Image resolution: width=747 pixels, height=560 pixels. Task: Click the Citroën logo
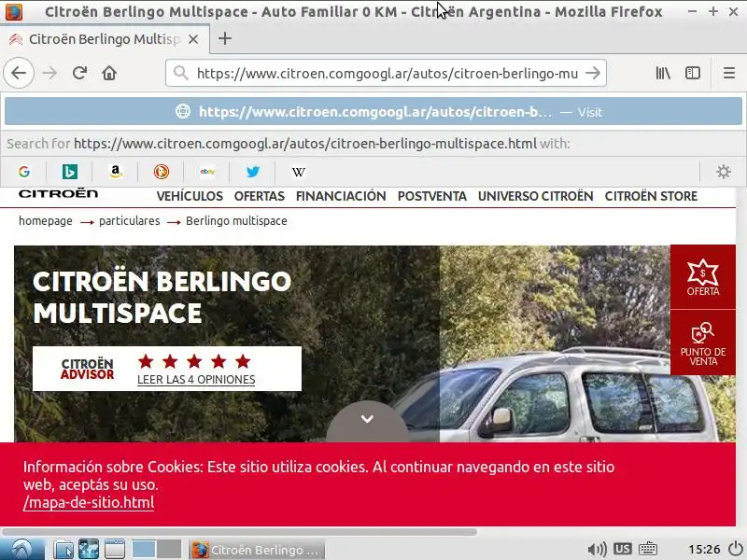click(58, 193)
